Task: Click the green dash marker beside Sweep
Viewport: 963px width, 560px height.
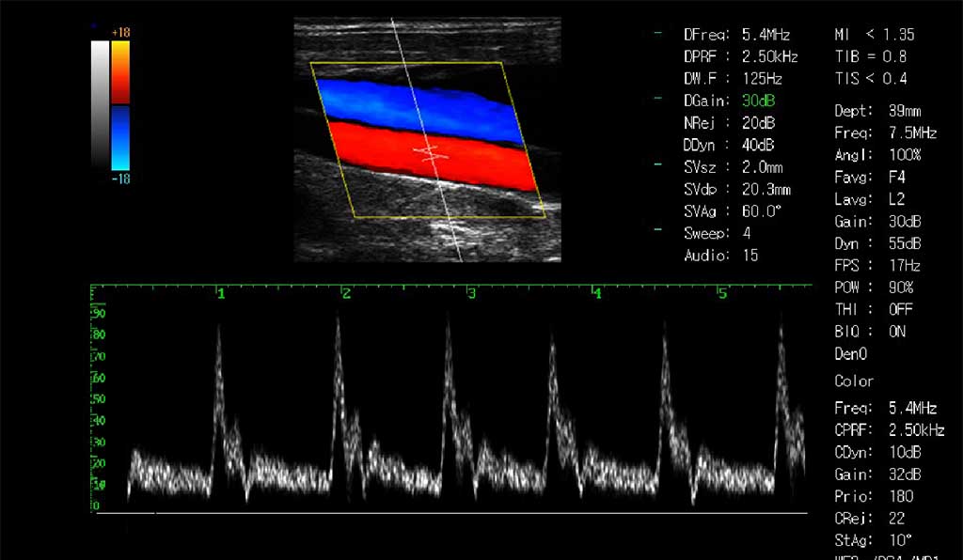Action: pyautogui.click(x=658, y=233)
